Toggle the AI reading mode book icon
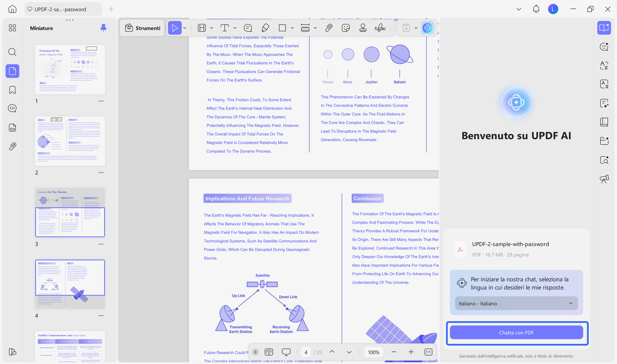 [x=604, y=28]
